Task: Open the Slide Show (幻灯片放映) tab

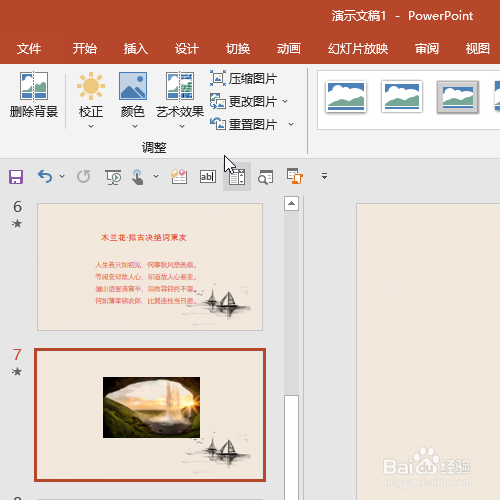Action: (x=358, y=49)
